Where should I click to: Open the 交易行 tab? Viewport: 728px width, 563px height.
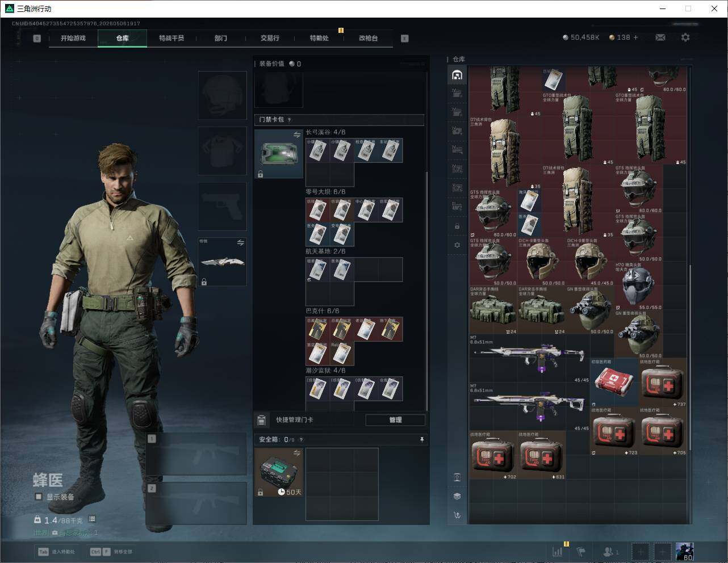(270, 38)
